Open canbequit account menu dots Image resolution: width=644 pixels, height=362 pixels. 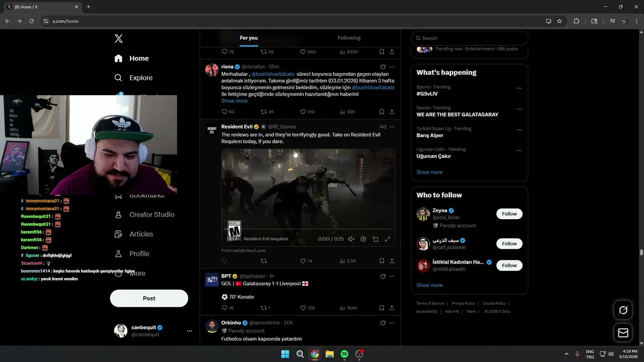pos(190,331)
